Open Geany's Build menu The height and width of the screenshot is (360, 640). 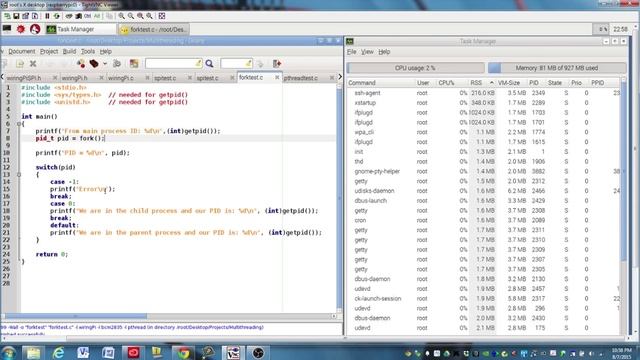(69, 51)
